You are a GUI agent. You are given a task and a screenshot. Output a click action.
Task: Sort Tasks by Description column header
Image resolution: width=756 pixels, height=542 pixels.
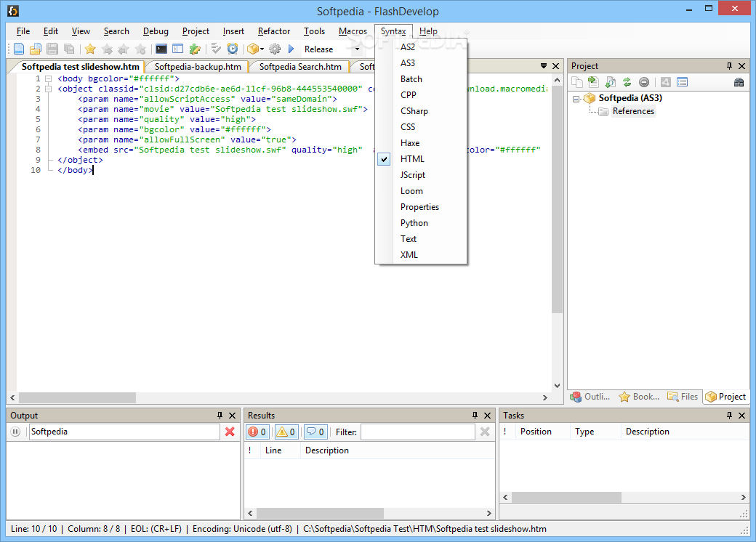coord(647,432)
